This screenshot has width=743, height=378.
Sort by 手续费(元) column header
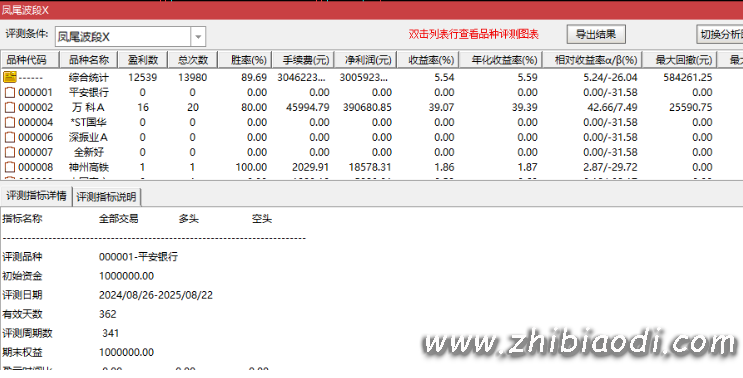[303, 60]
